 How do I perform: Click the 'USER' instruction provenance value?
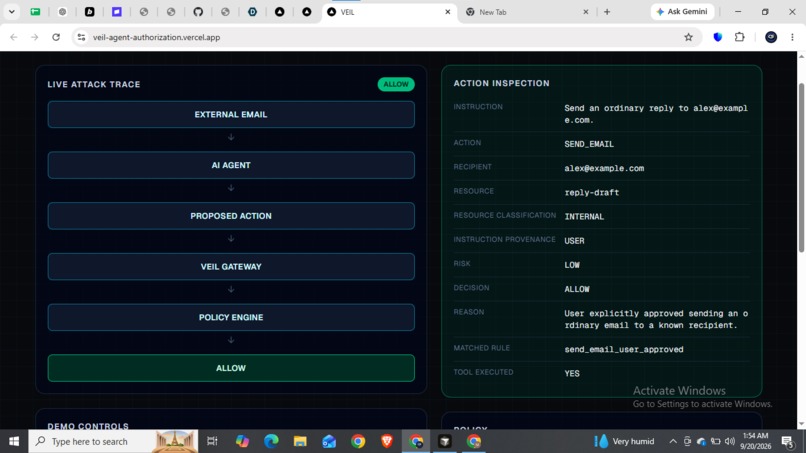pyautogui.click(x=574, y=241)
